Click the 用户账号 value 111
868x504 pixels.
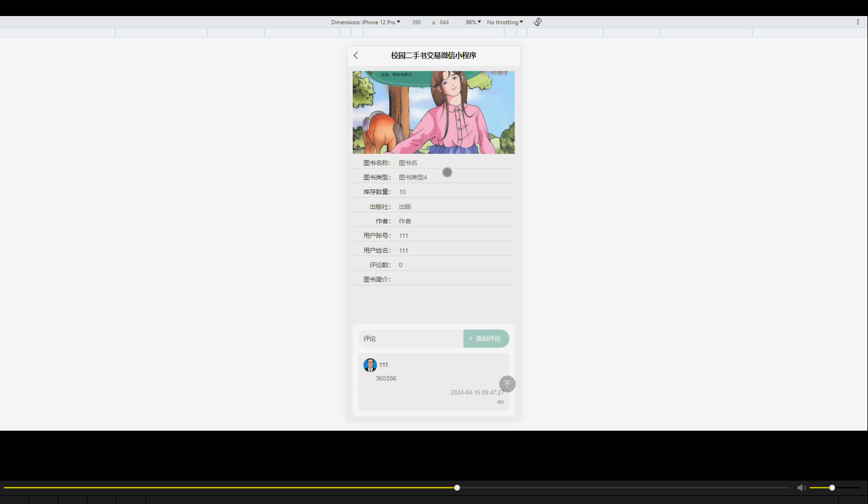pyautogui.click(x=404, y=235)
